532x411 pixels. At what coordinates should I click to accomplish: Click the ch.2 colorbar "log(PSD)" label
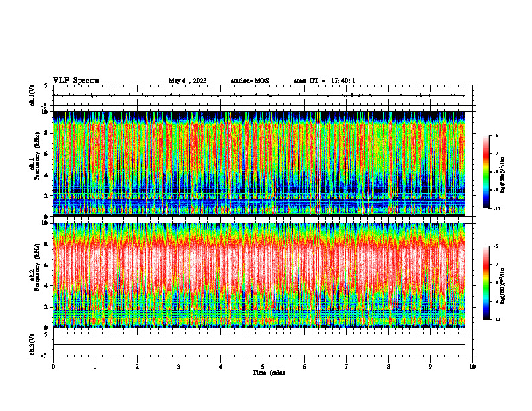(503, 285)
